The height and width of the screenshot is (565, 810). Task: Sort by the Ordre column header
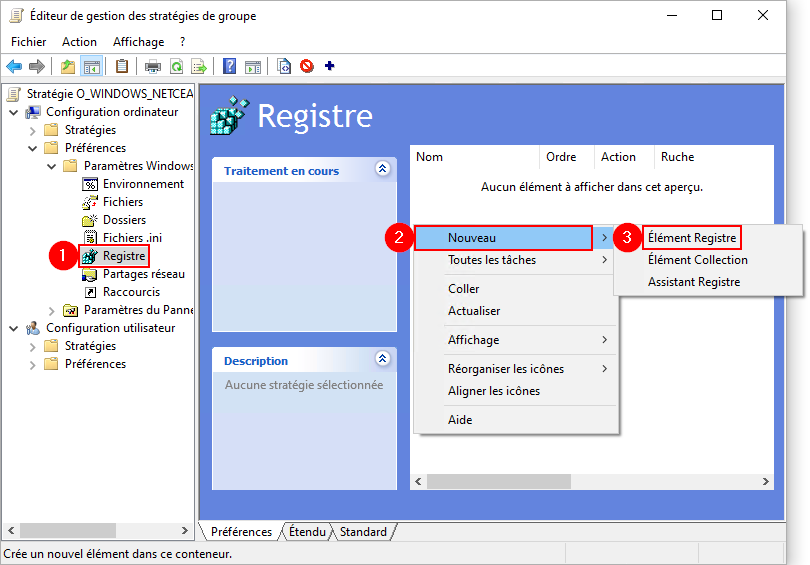[567, 157]
